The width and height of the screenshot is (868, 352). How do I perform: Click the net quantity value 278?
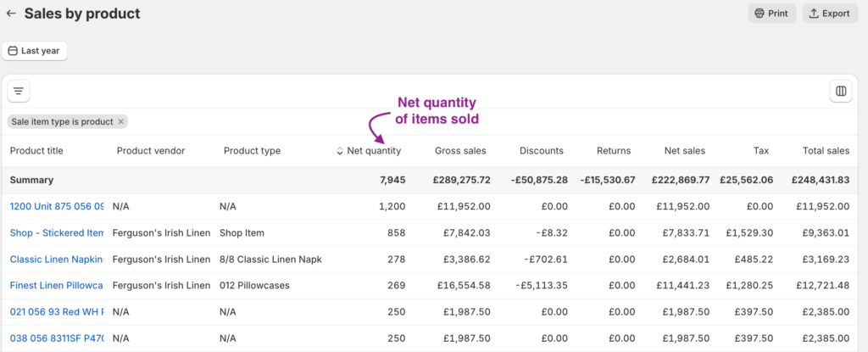click(x=397, y=259)
